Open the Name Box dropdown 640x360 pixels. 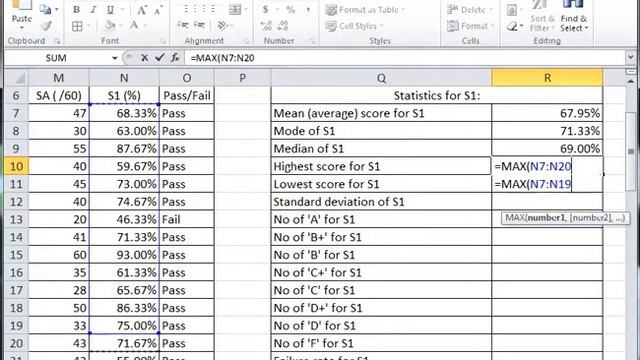click(115, 58)
